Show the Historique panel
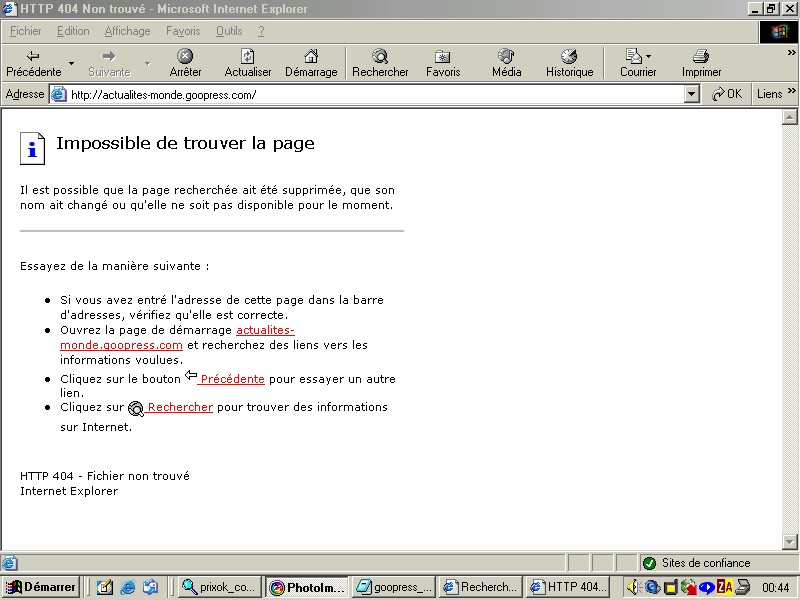The height and width of the screenshot is (600, 800). point(569,63)
